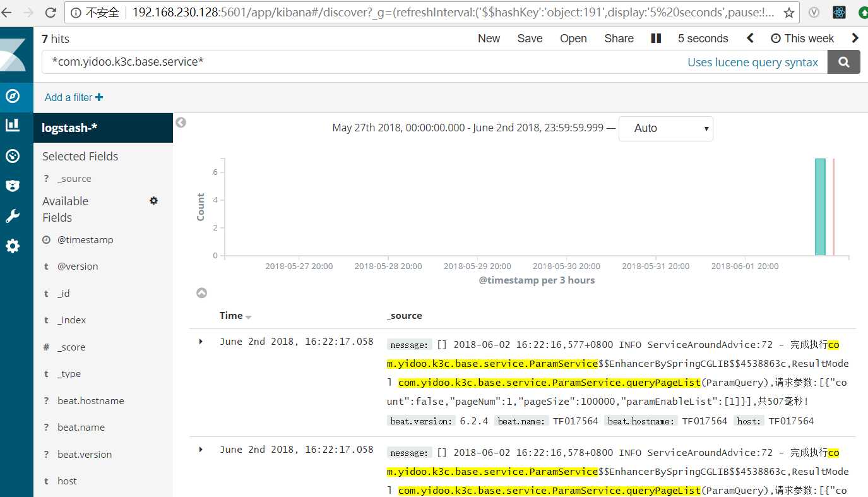Open Management gear icon in sidebar

pyautogui.click(x=13, y=246)
